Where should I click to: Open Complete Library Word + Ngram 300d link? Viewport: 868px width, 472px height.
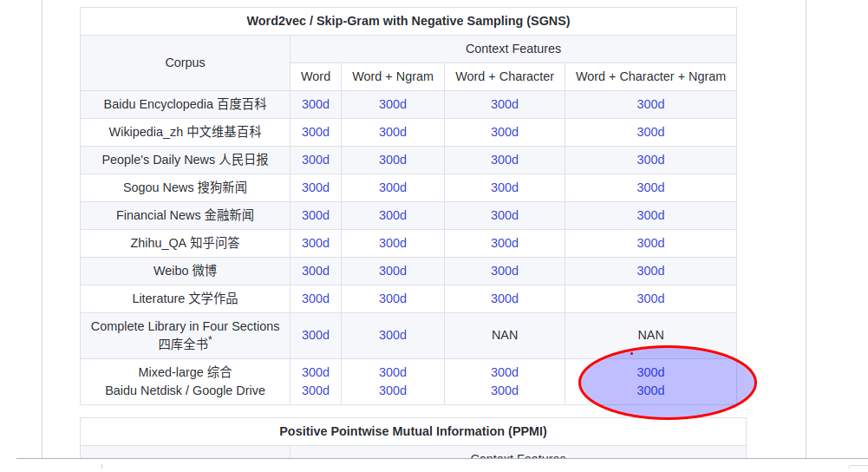pos(393,335)
